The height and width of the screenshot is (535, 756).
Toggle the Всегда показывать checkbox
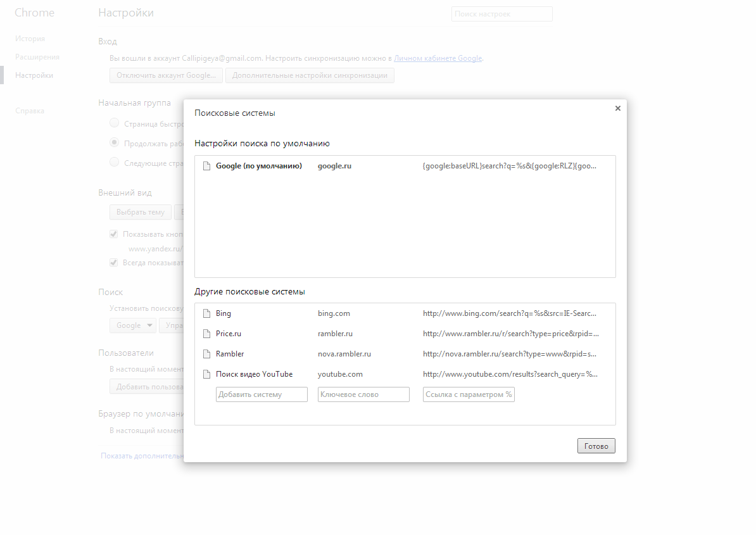click(x=114, y=263)
